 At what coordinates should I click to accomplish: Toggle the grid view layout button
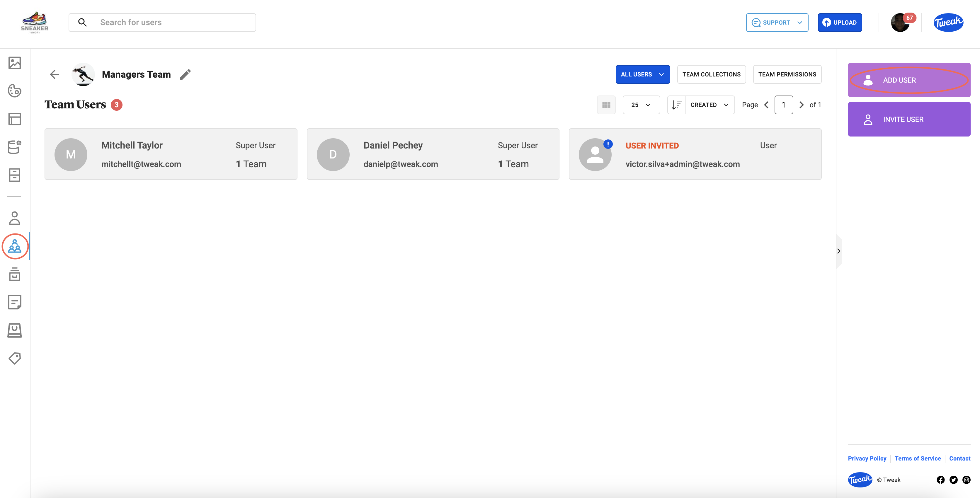606,105
